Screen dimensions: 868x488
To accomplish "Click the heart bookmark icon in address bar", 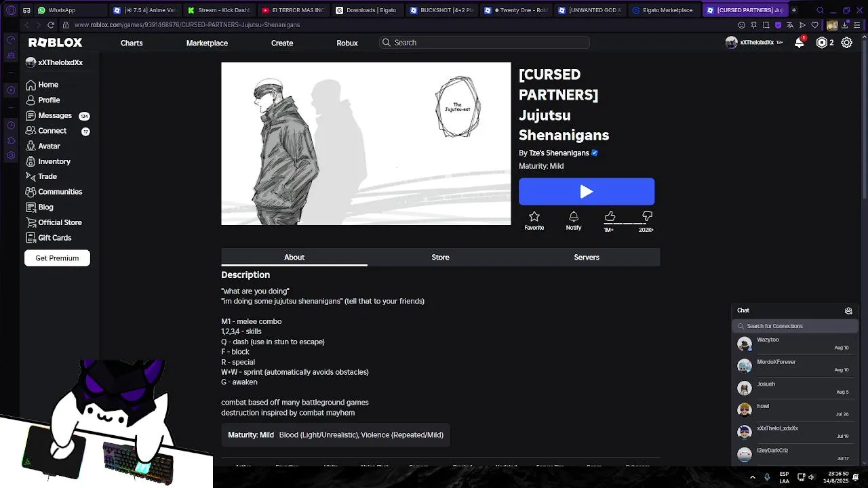I will 814,24.
